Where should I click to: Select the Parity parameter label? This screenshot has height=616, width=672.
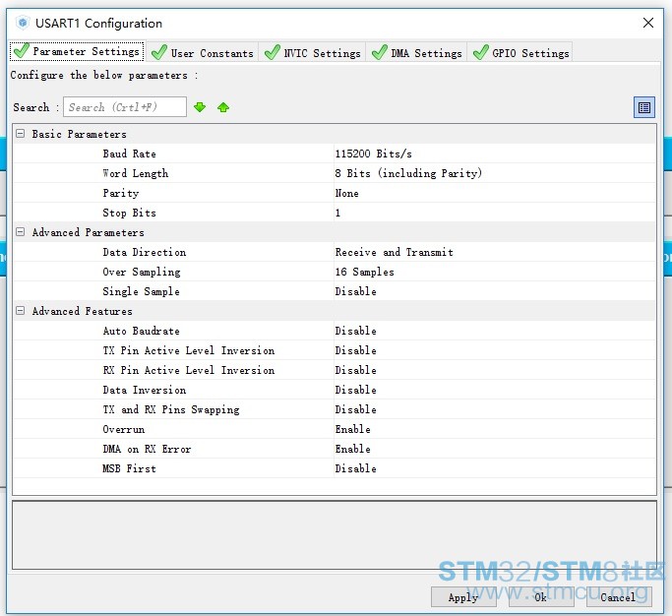click(x=120, y=193)
